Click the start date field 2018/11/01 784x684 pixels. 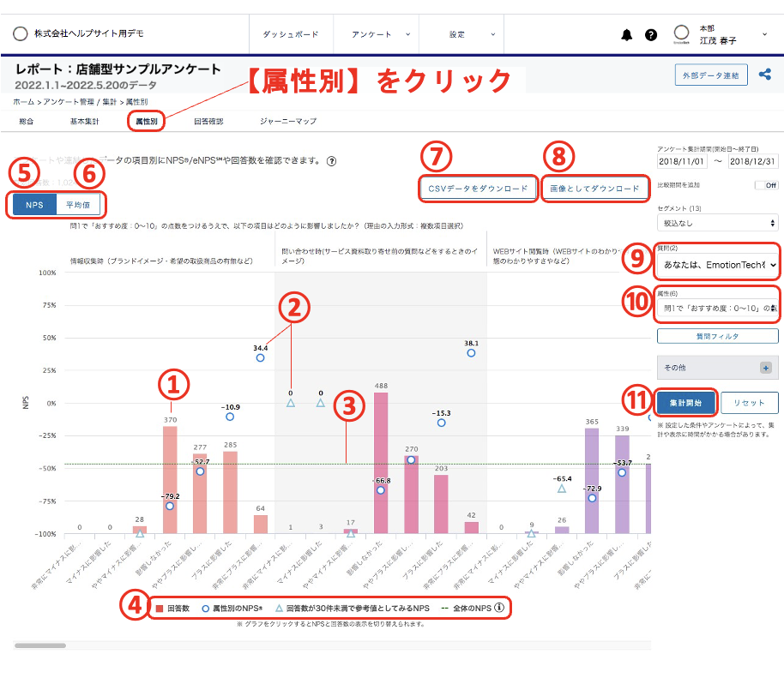pyautogui.click(x=682, y=161)
